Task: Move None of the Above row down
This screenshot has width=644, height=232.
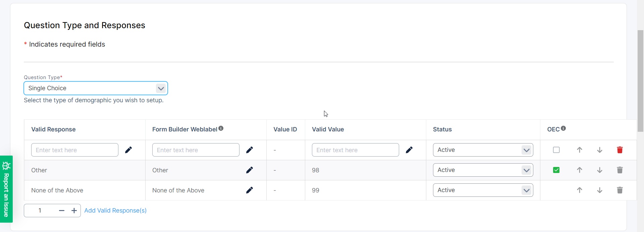Action: [x=599, y=190]
